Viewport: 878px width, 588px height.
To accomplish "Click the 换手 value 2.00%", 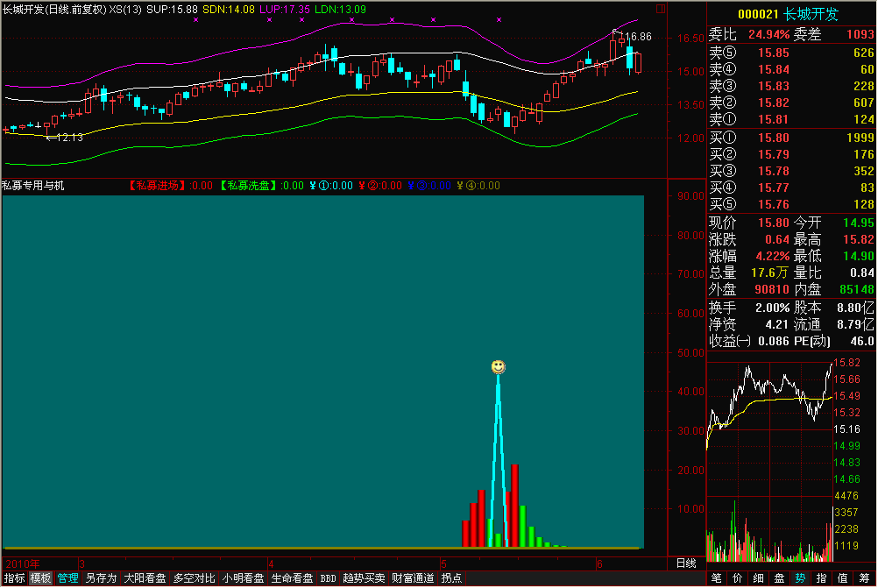I will pos(773,308).
